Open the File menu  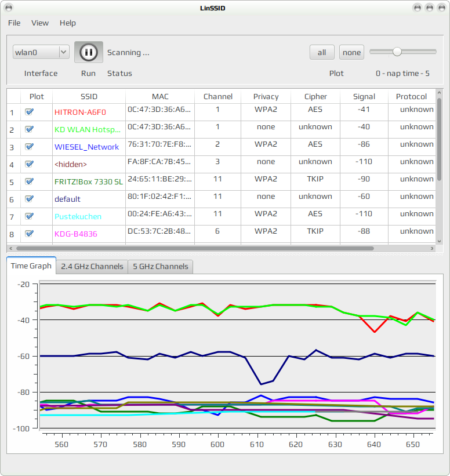coord(14,23)
